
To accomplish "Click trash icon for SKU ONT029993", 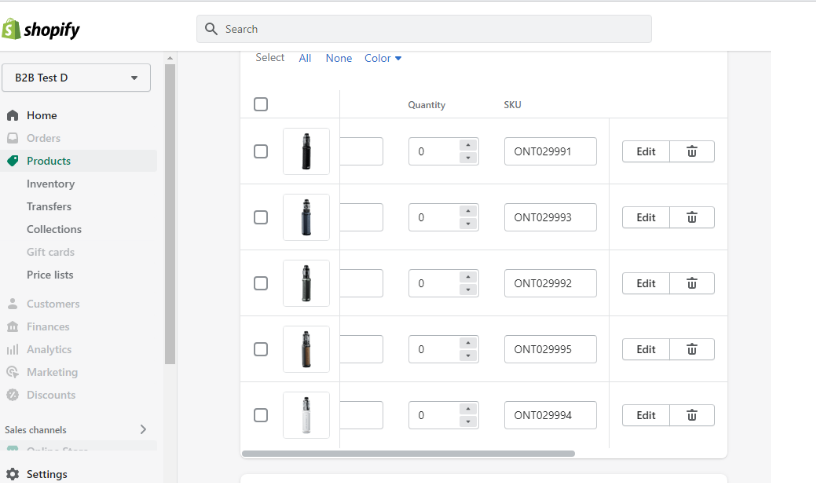I will 691,217.
